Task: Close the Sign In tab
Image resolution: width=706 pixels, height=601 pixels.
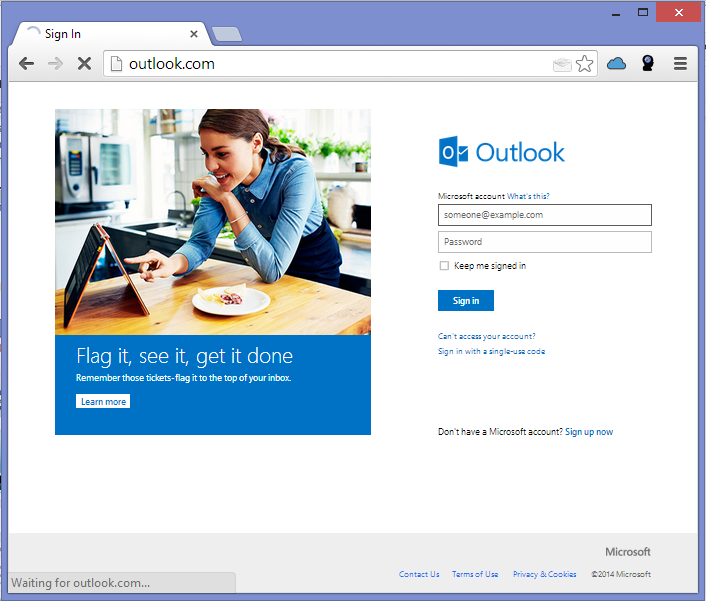Action: pos(194,34)
